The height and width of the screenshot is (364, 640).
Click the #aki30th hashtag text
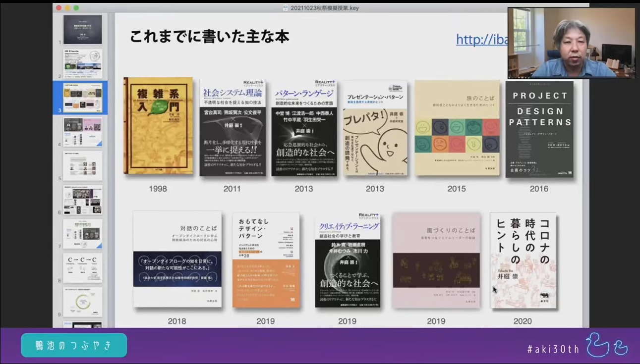553,349
